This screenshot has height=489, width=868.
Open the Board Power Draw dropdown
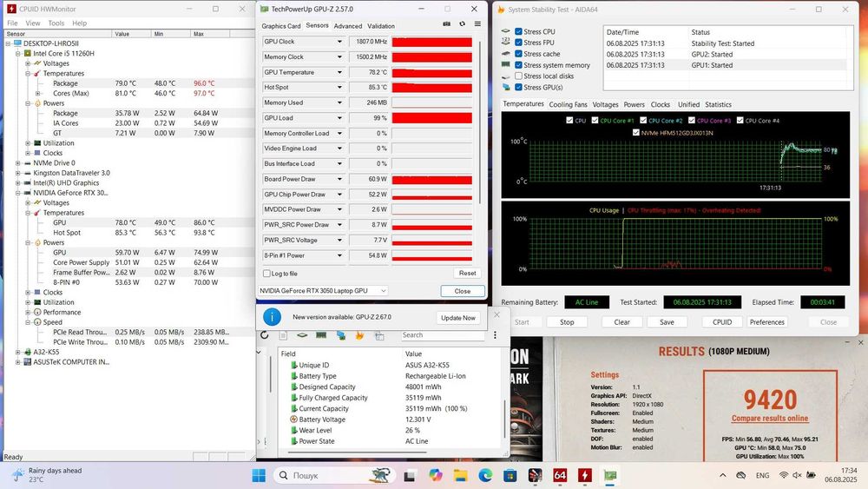point(339,179)
